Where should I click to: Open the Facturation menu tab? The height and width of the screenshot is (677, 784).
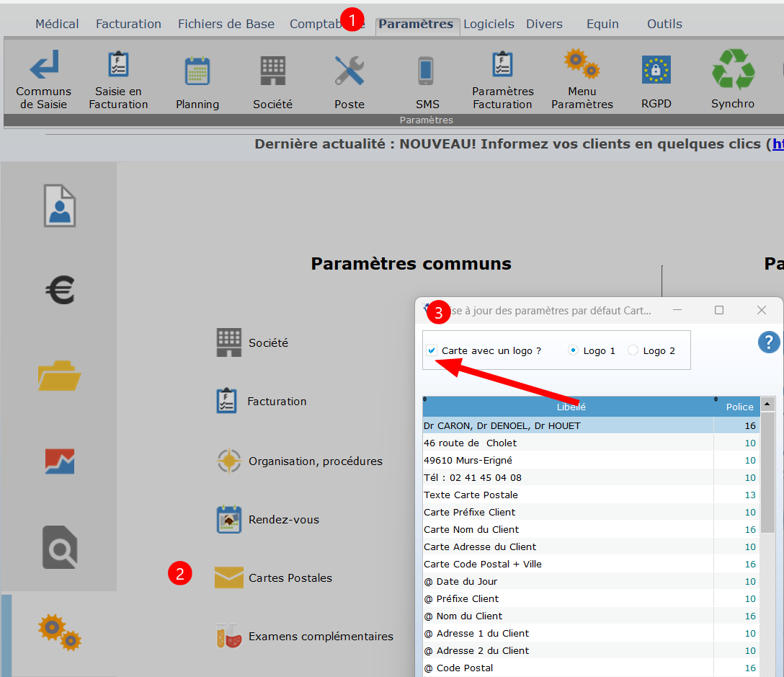point(128,24)
